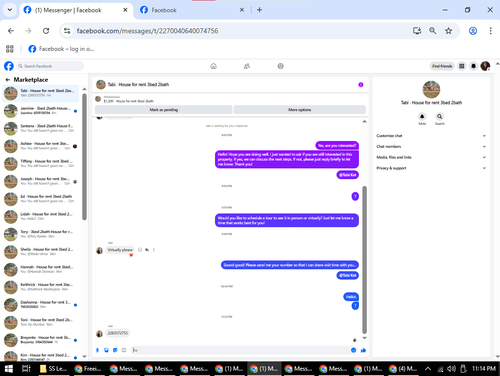Send a voice clip with microphone icon
Image resolution: width=500 pixels, height=376 pixels.
point(97,350)
